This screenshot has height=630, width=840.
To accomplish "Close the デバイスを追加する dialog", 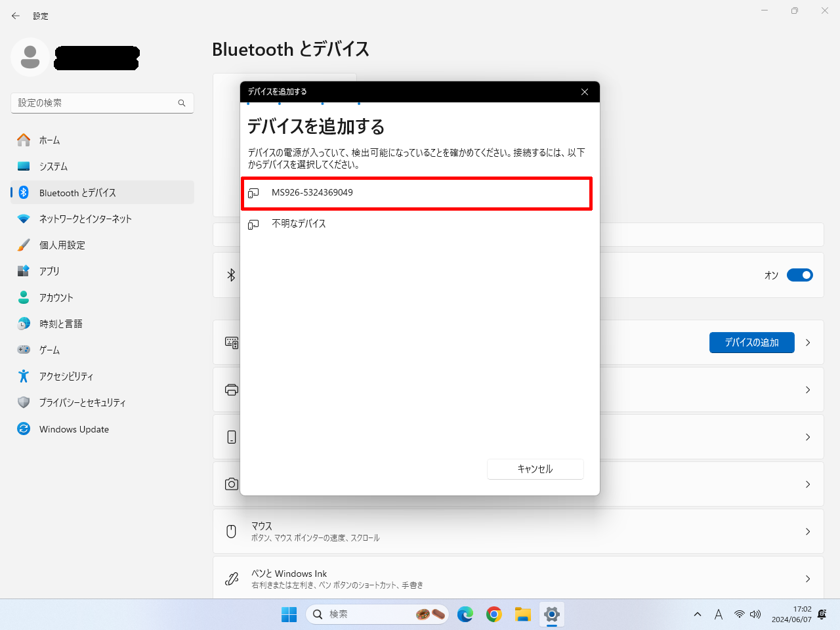I will click(x=584, y=92).
